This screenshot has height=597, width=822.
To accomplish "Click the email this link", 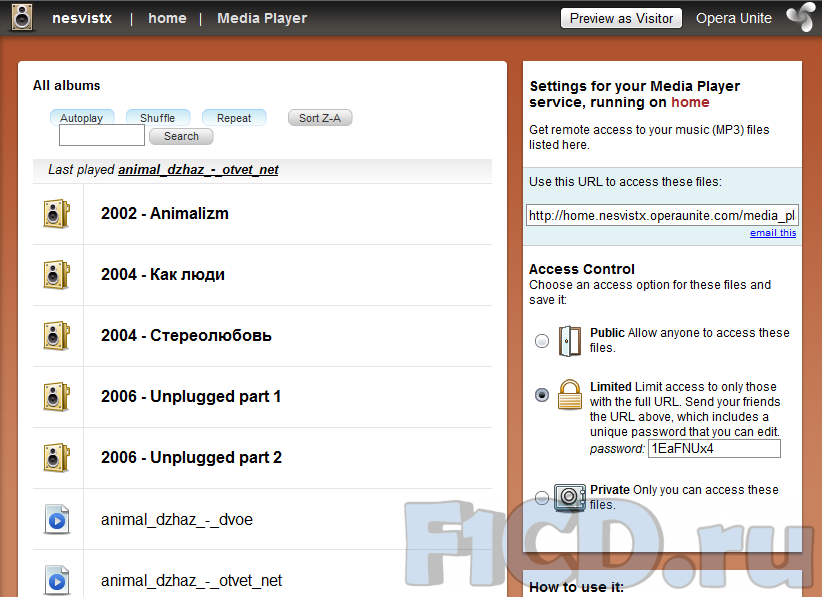I will (773, 233).
